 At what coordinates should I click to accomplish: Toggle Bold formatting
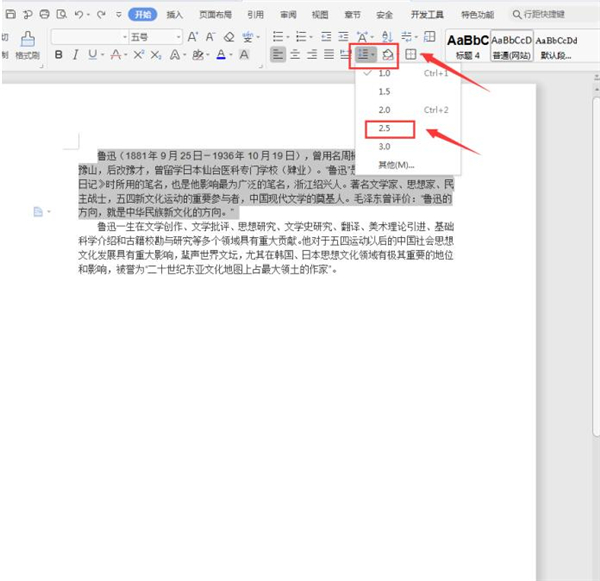coord(59,54)
